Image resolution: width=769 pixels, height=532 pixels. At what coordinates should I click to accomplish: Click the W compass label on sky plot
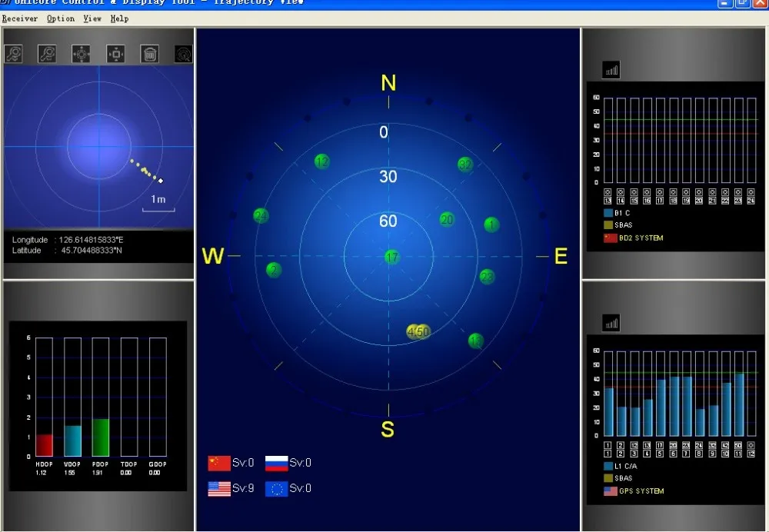tap(213, 256)
